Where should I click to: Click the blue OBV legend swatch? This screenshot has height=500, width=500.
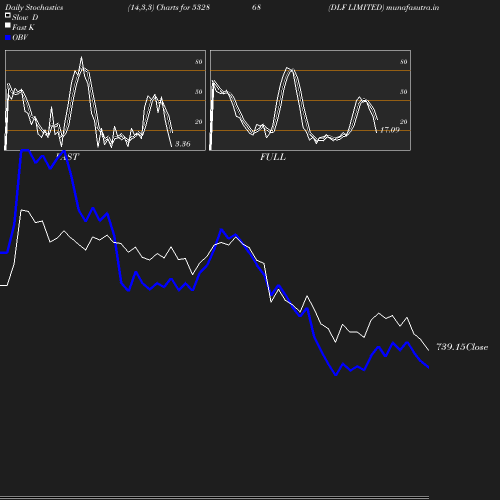point(8,38)
